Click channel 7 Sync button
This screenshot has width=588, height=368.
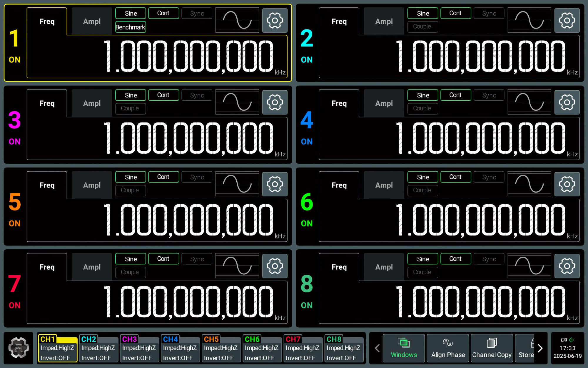click(x=197, y=259)
